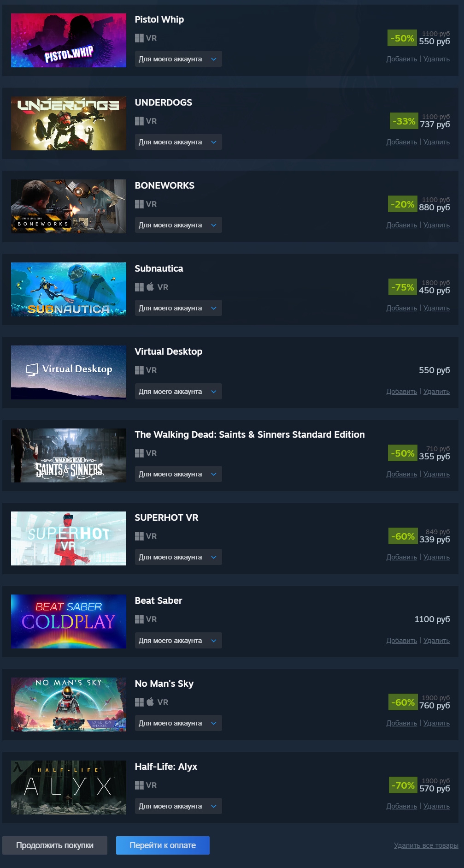The image size is (464, 868).
Task: Click Добавить link for Beat Saber
Action: tap(401, 641)
